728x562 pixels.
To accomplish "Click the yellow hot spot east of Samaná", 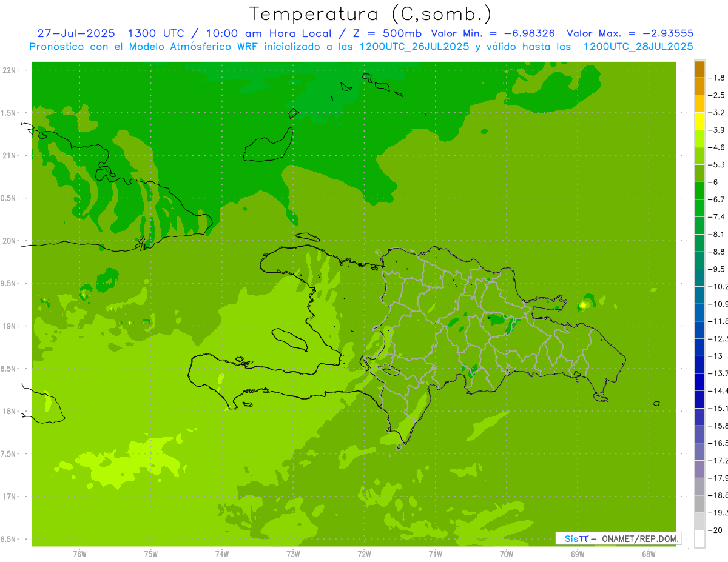I will (x=584, y=304).
